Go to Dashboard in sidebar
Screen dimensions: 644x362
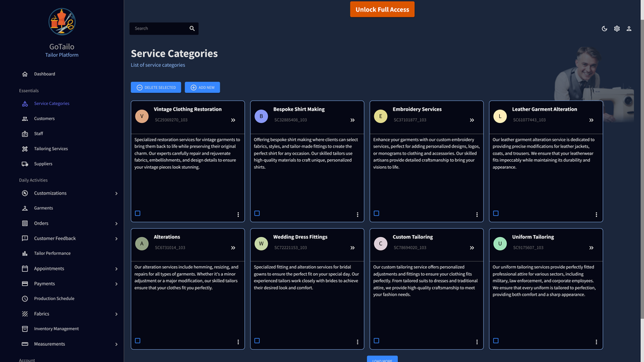(x=44, y=74)
